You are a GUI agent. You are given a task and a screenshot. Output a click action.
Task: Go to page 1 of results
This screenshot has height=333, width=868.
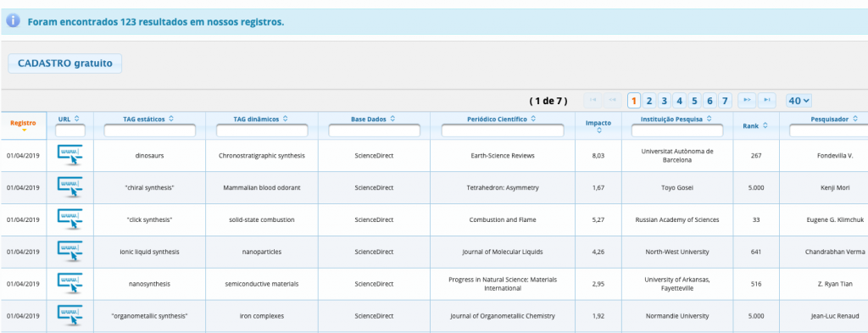point(634,101)
